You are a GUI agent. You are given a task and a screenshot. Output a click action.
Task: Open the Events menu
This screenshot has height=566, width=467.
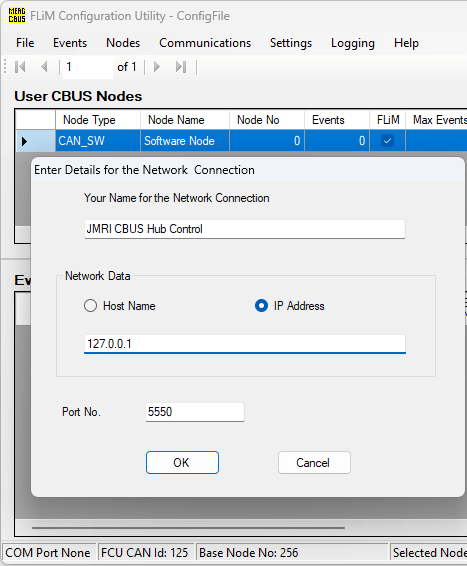[x=70, y=43]
